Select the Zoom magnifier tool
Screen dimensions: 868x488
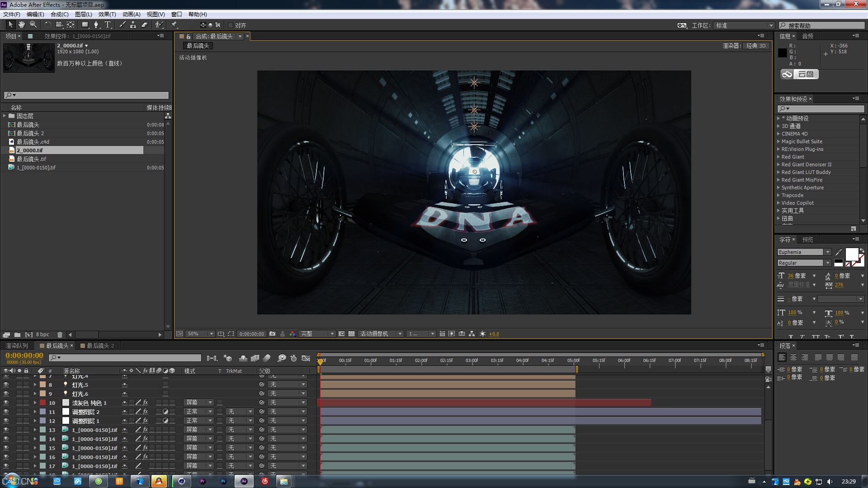tap(33, 25)
